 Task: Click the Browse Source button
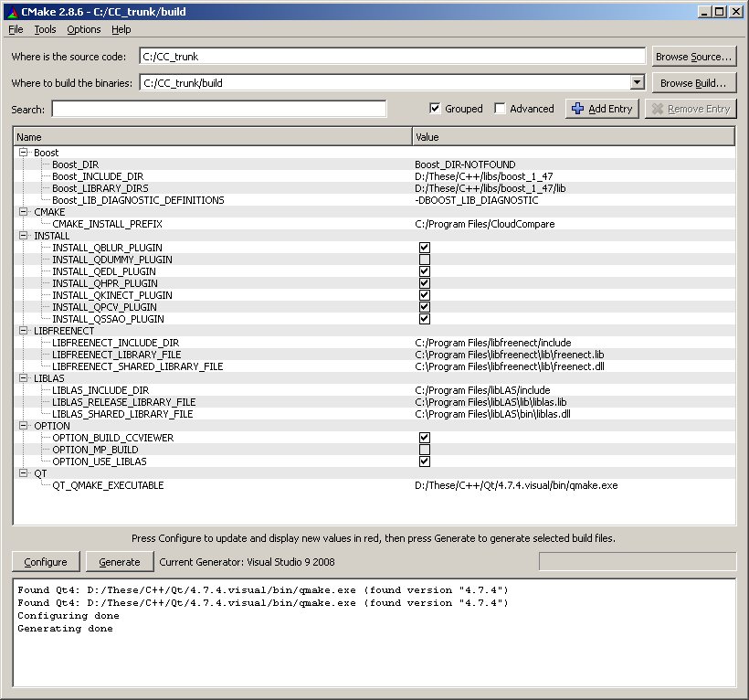tap(694, 57)
